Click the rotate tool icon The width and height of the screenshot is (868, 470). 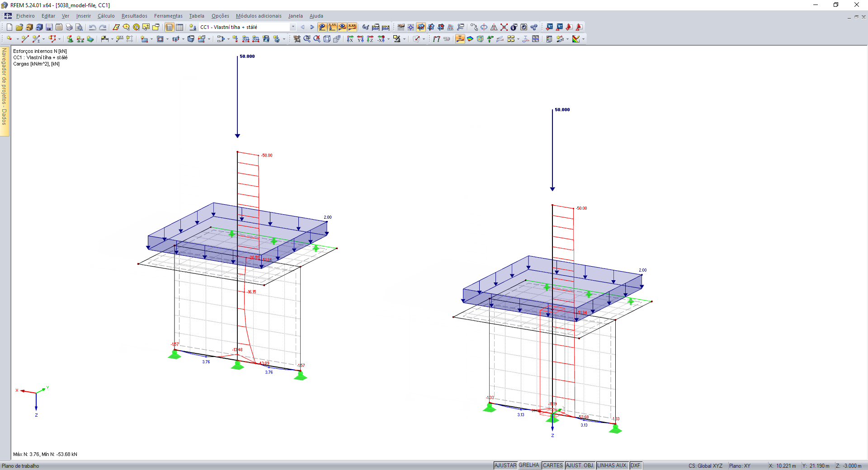pyautogui.click(x=484, y=27)
